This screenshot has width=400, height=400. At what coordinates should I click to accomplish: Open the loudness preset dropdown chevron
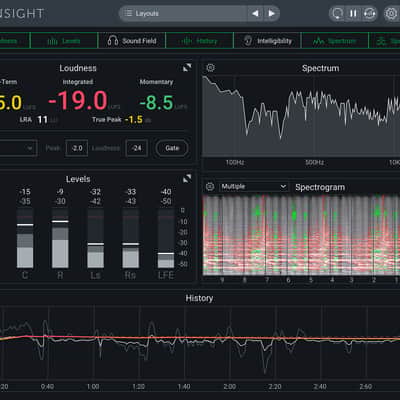coord(30,148)
